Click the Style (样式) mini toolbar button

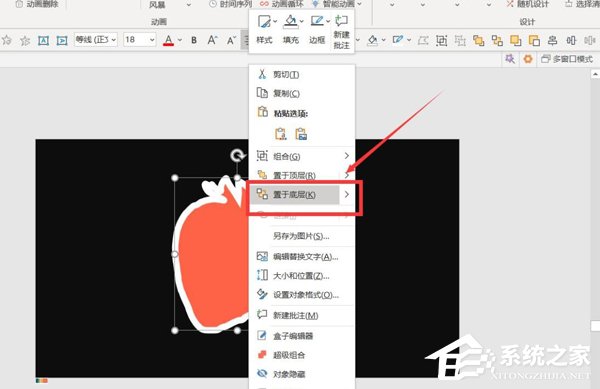coord(264,29)
